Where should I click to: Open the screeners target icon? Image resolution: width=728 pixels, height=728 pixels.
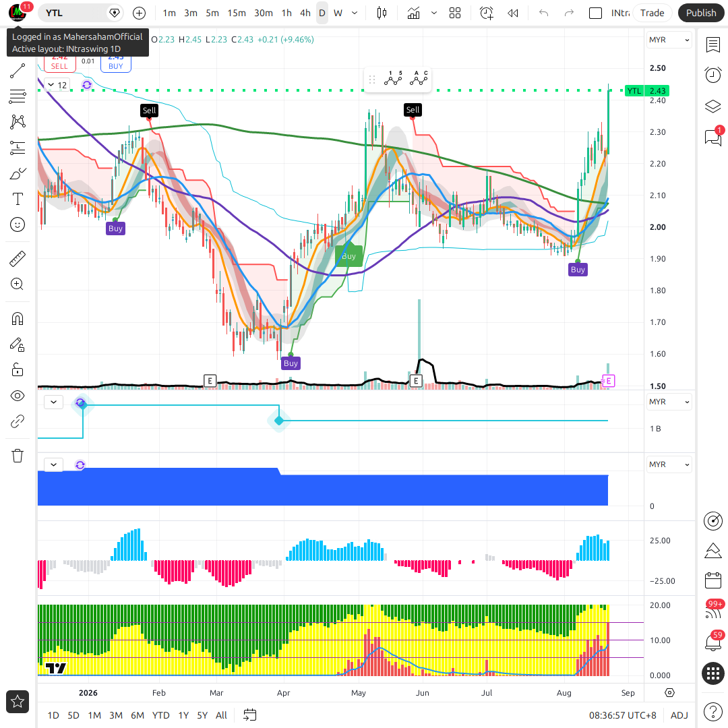713,521
